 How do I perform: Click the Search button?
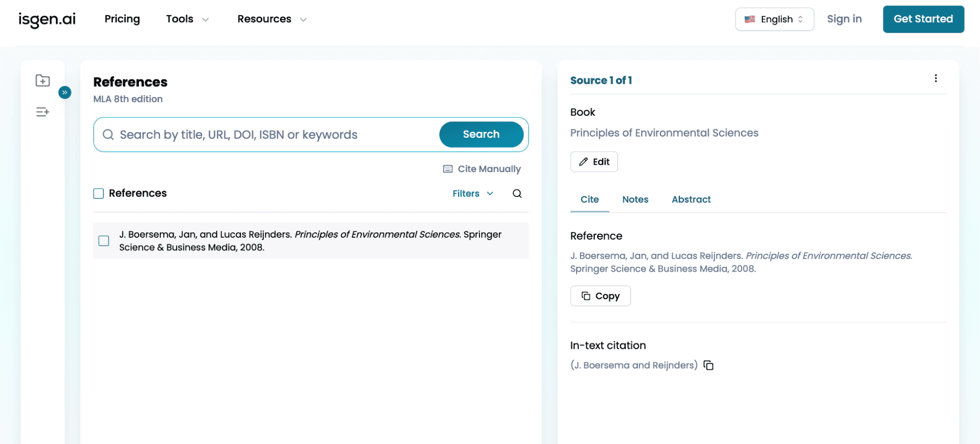pyautogui.click(x=481, y=134)
